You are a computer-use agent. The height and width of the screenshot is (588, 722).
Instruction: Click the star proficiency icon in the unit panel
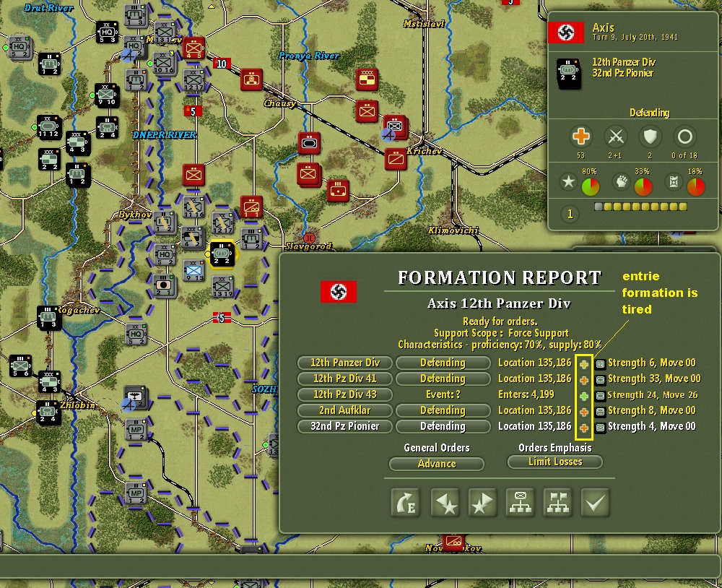tap(568, 181)
